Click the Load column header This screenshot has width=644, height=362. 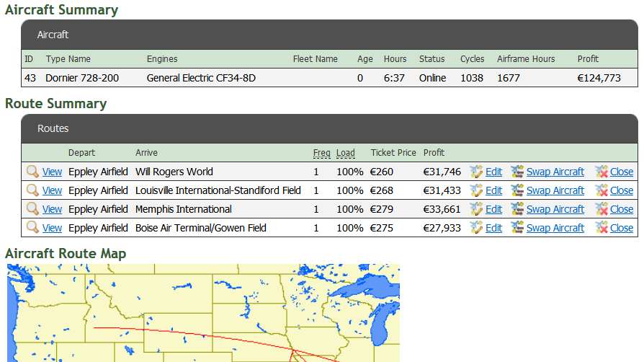click(x=346, y=153)
